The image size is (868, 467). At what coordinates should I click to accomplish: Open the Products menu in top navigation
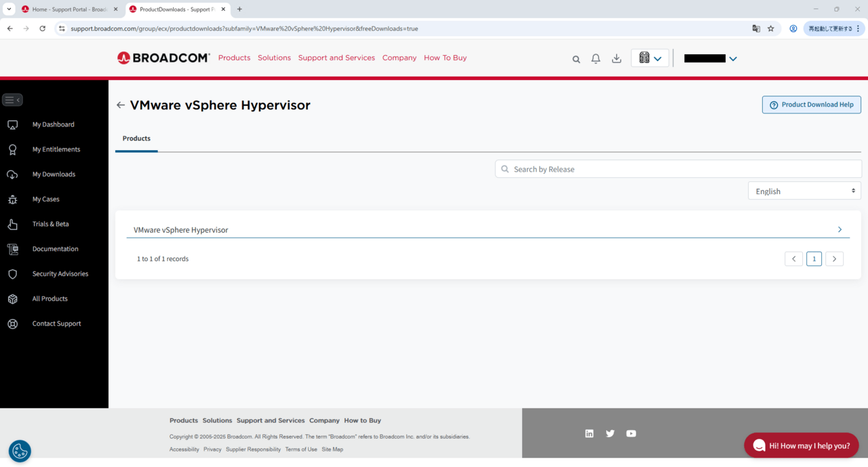[235, 58]
